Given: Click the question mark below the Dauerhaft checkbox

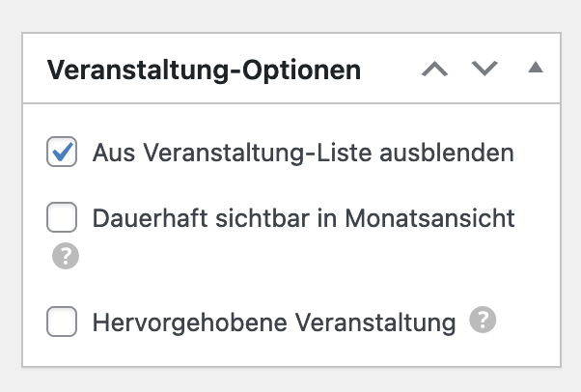Looking at the screenshot, I should pyautogui.click(x=66, y=256).
